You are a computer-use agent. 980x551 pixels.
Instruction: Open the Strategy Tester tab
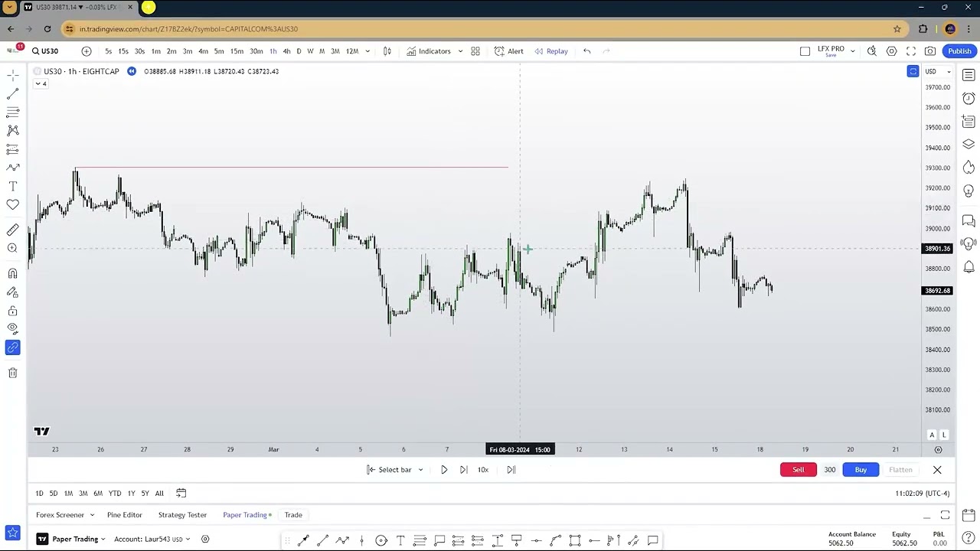point(182,515)
